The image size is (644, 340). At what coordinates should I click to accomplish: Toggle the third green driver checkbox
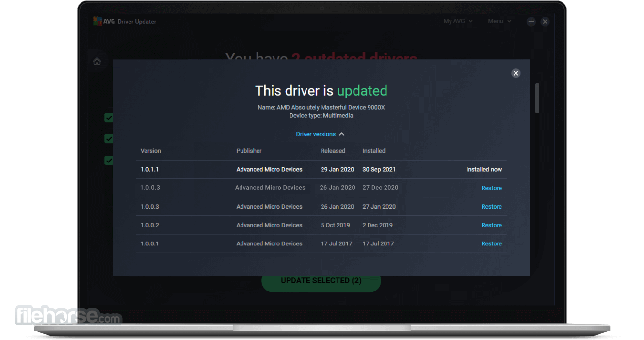(109, 160)
